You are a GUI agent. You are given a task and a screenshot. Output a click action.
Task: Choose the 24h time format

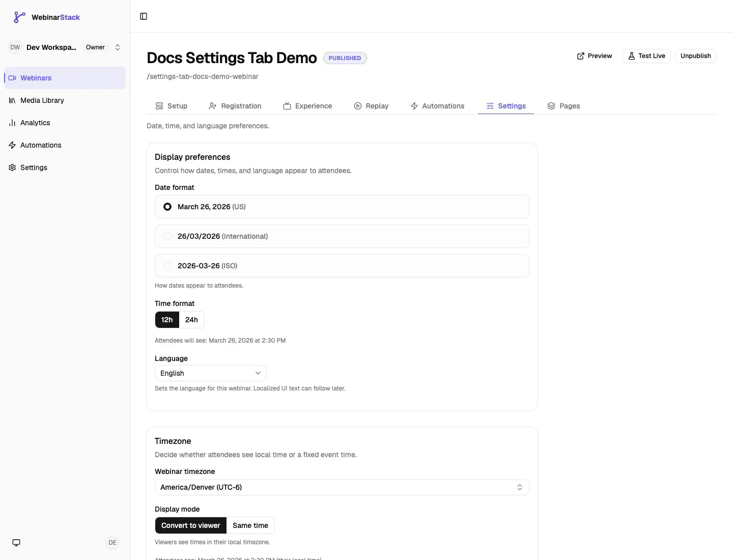coord(191,320)
